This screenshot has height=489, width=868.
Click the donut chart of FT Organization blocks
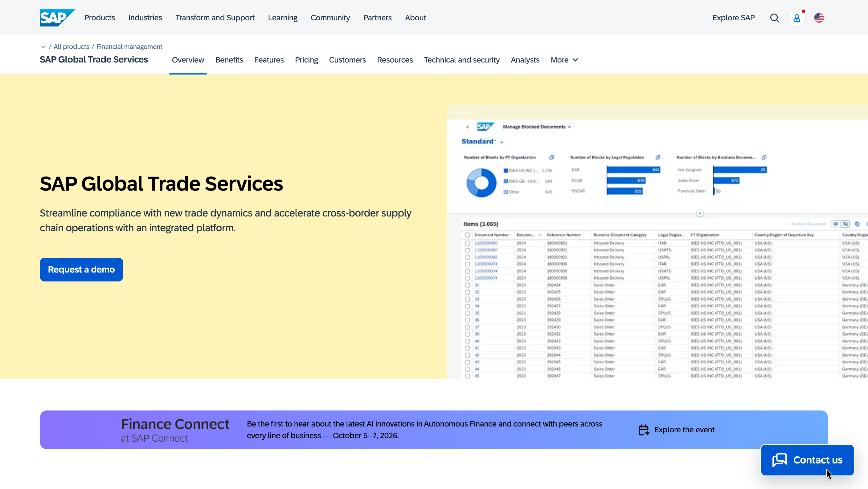pos(481,183)
